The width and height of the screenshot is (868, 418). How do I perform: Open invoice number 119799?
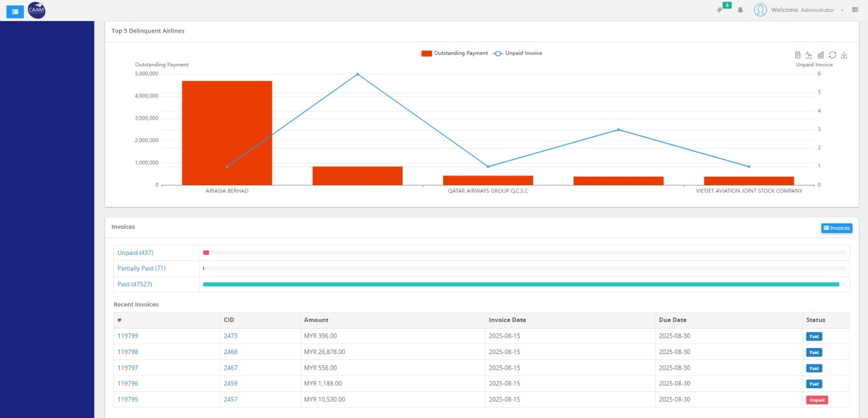pos(127,336)
